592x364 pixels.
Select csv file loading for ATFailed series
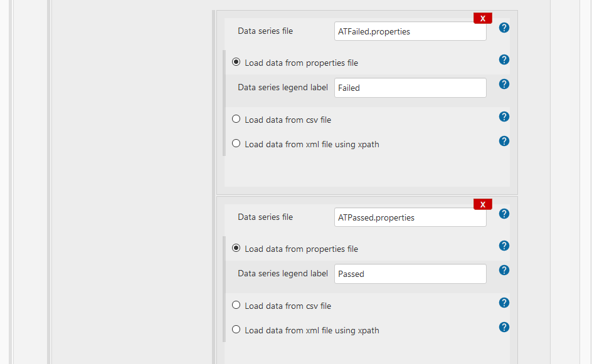[x=236, y=119]
